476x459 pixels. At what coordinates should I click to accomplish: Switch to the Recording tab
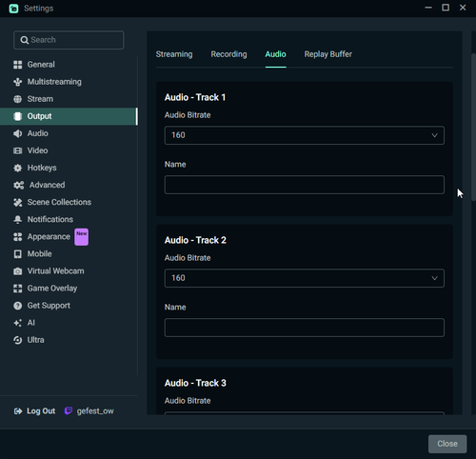(228, 54)
